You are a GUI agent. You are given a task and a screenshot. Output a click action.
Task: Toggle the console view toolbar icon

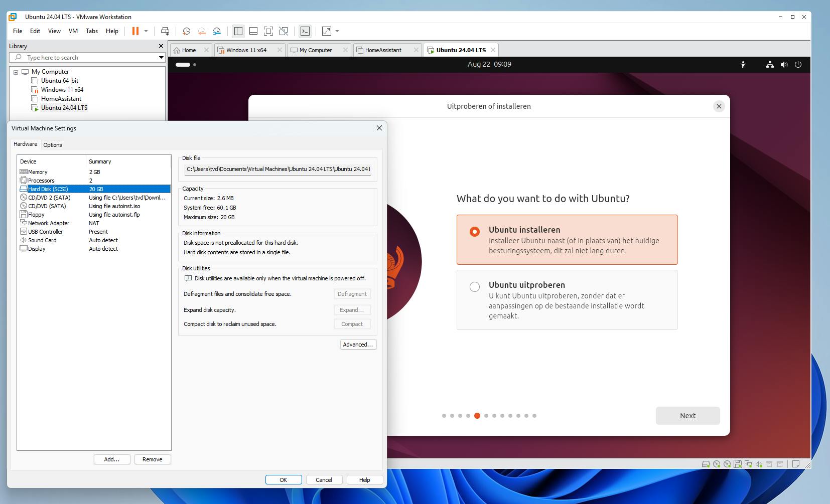[305, 31]
